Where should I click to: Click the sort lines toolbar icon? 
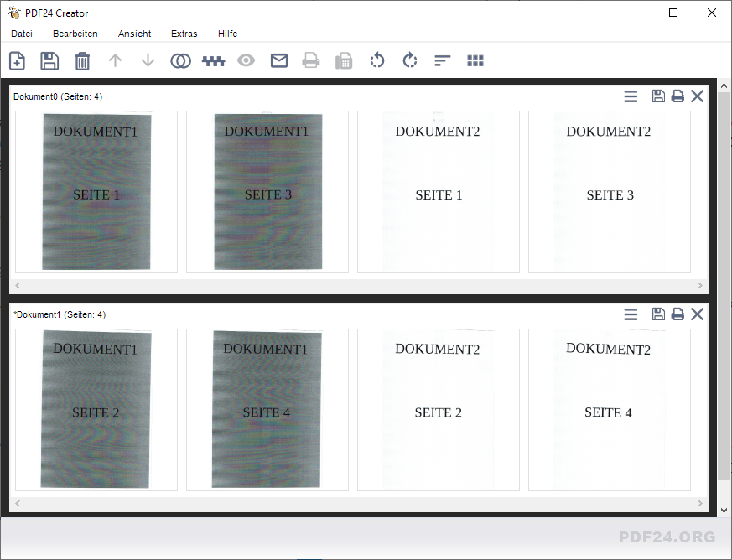click(443, 61)
